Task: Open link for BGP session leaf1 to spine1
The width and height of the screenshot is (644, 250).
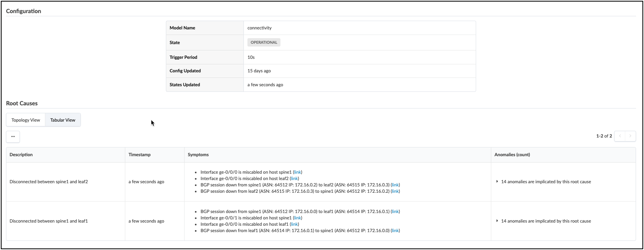Action: [395, 231]
